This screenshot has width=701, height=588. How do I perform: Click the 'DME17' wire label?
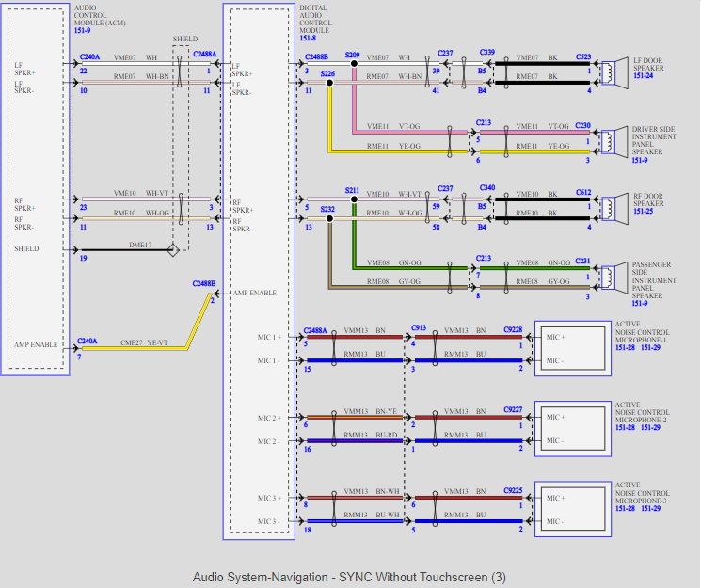[140, 245]
